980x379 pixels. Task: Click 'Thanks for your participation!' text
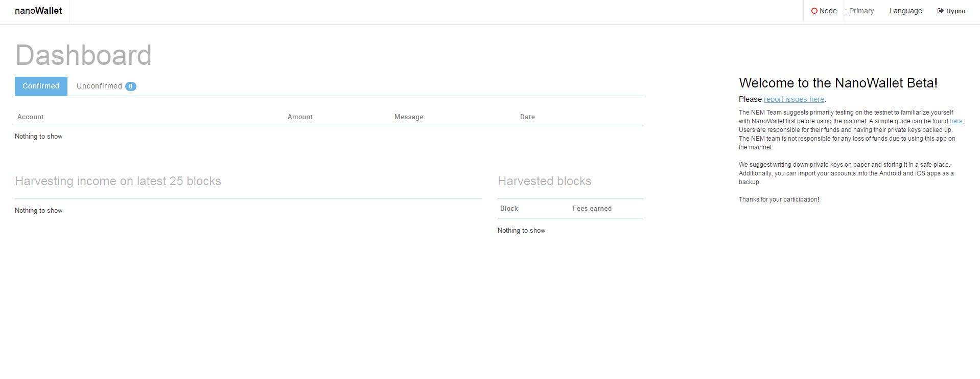click(x=779, y=199)
